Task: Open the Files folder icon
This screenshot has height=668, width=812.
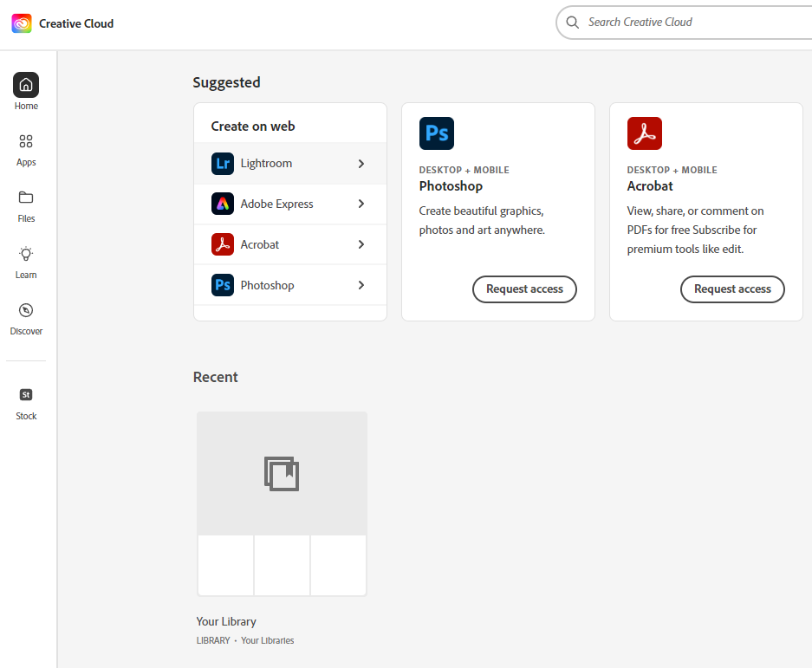Action: coord(26,198)
